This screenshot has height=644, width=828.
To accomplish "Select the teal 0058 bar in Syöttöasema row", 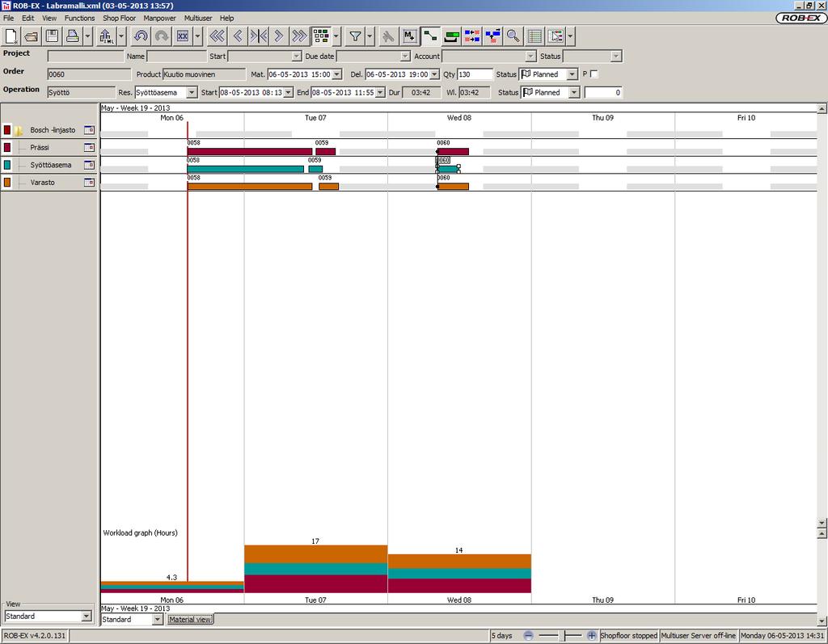I will pos(246,169).
